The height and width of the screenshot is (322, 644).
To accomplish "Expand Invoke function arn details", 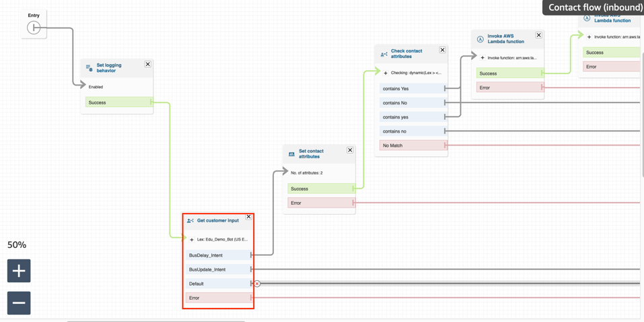I will click(482, 58).
